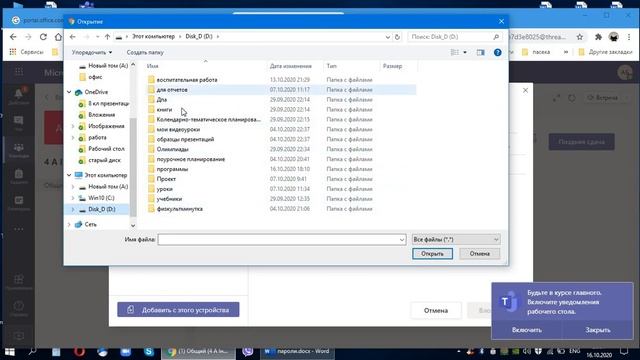Open Chrome three-dot menu

629,37
